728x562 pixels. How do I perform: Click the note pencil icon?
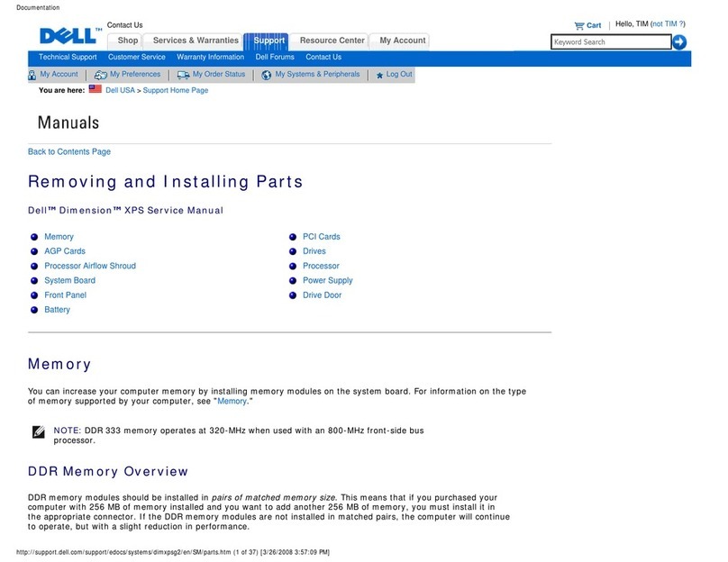(x=39, y=431)
